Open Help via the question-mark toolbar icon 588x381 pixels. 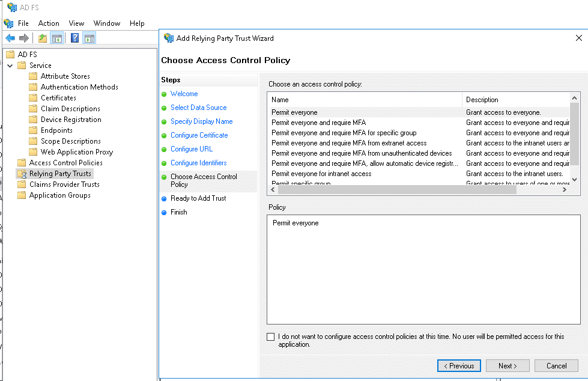point(74,38)
